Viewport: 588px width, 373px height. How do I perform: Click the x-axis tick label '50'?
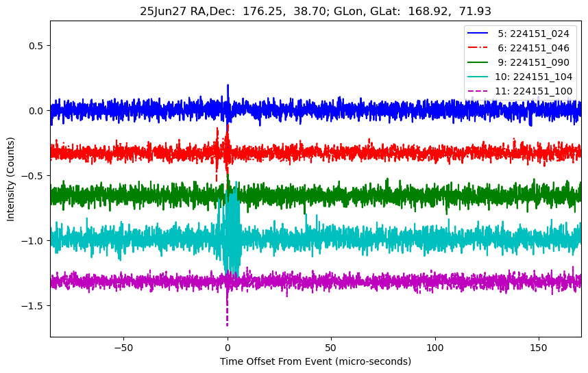(331, 348)
